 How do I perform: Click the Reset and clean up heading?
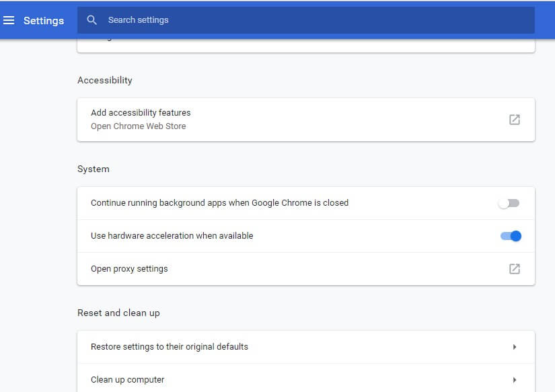[118, 313]
